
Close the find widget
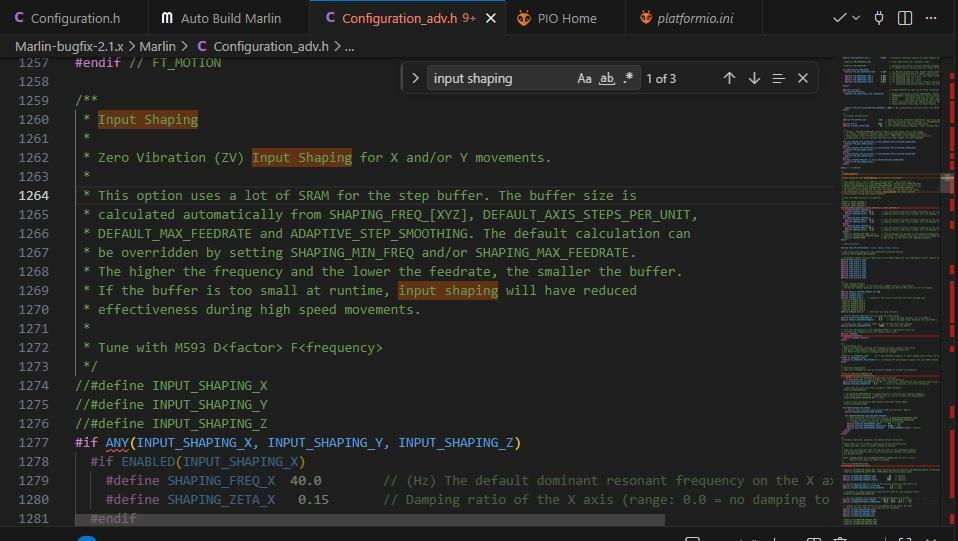click(x=802, y=78)
